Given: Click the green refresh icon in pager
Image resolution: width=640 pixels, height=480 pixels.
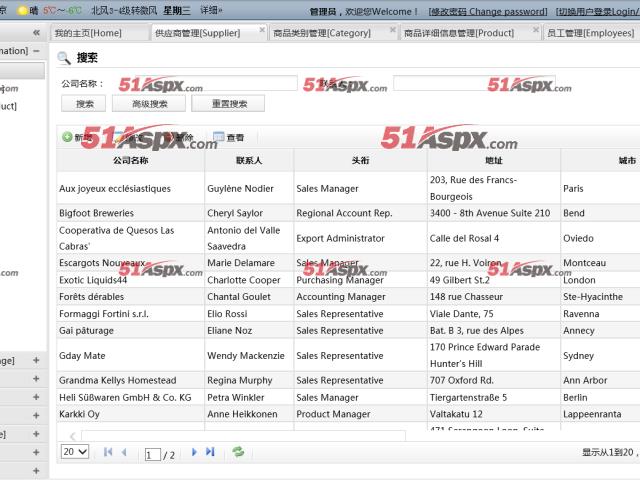Looking at the screenshot, I should pos(238,452).
